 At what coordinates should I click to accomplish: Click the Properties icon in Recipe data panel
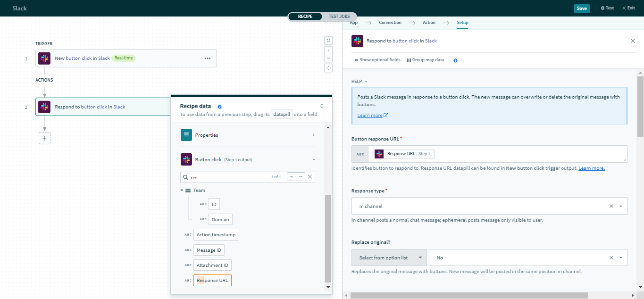coord(186,135)
